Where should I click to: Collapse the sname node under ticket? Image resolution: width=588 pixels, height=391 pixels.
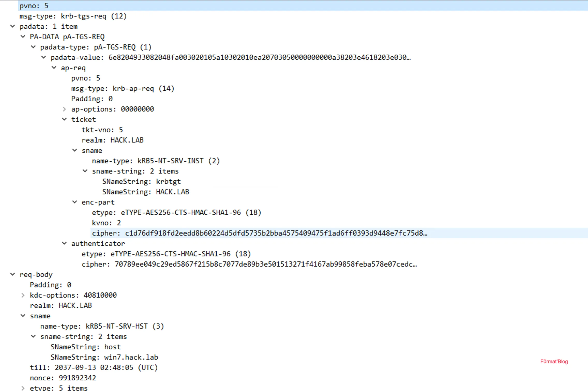[75, 151]
